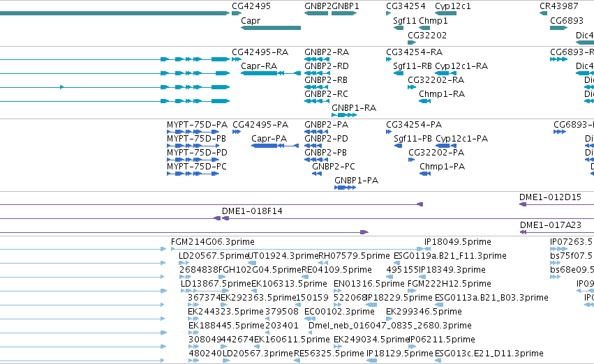The width and height of the screenshot is (594, 364).
Task: Select the CR43987 gene label
Action: tap(559, 6)
